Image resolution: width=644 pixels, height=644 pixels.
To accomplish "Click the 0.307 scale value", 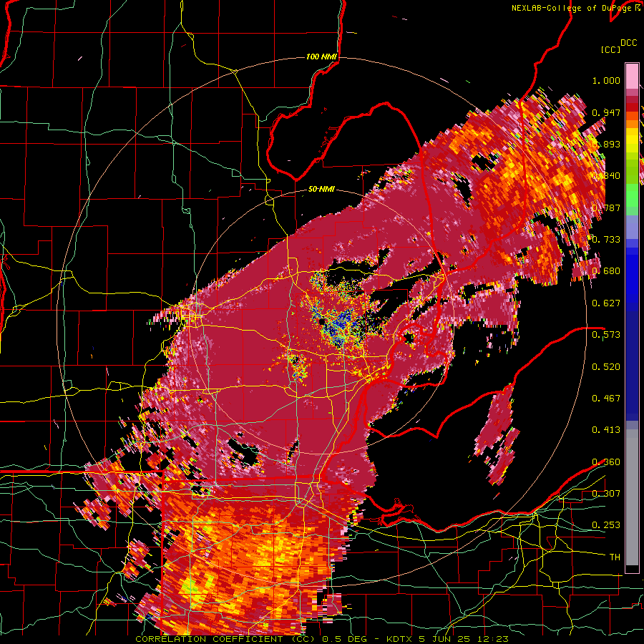I will (x=606, y=493).
